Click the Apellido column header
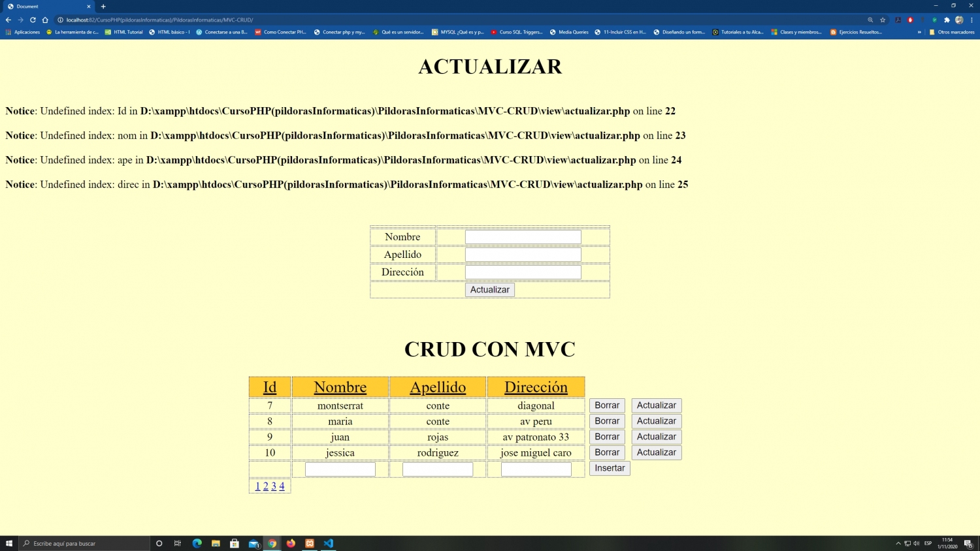The height and width of the screenshot is (551, 980). 438,387
